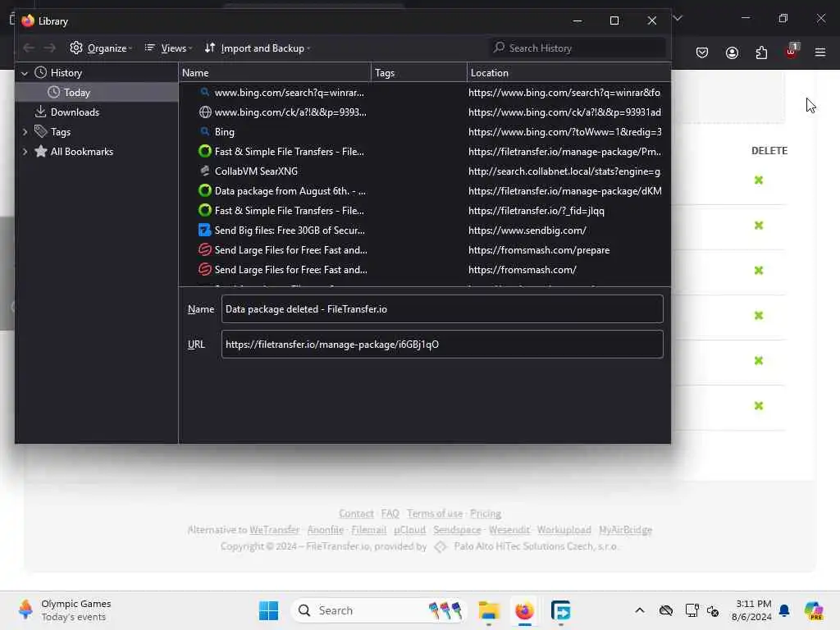Open the Firefox tab list chevron

pos(678,18)
